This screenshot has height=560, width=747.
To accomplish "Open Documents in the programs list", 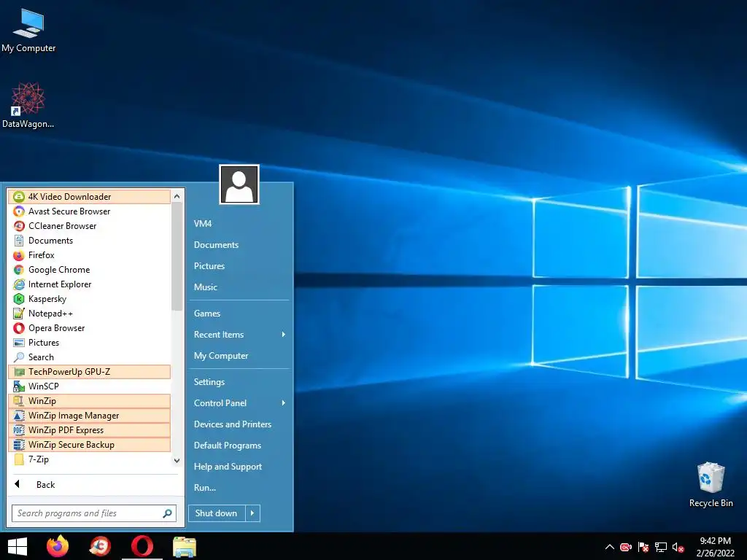I will pyautogui.click(x=90, y=241).
